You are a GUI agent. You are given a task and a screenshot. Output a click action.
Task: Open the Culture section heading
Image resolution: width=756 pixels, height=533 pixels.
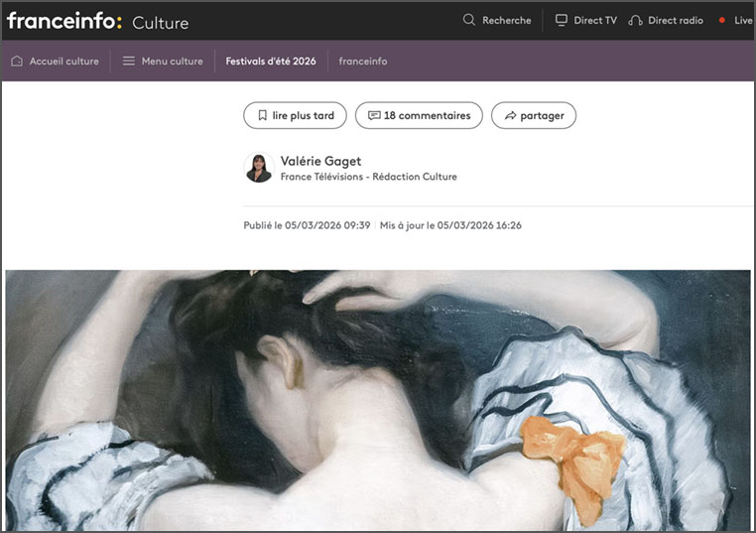pyautogui.click(x=161, y=23)
